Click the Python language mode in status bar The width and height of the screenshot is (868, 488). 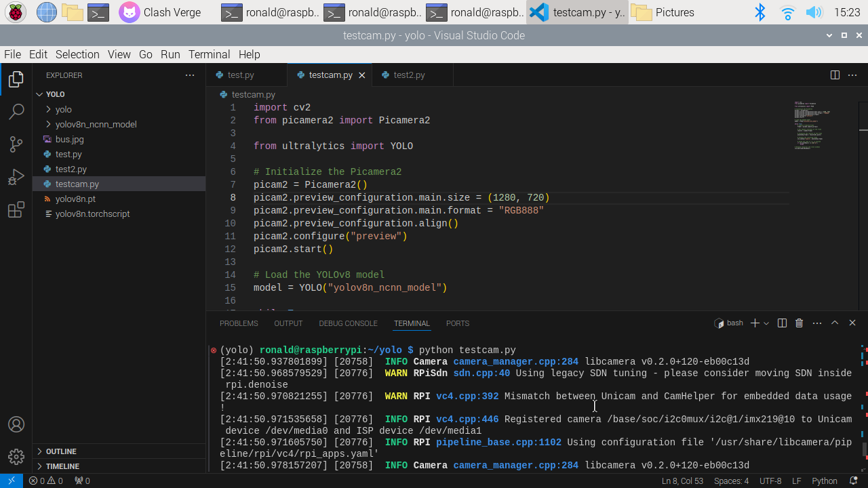[x=824, y=481]
